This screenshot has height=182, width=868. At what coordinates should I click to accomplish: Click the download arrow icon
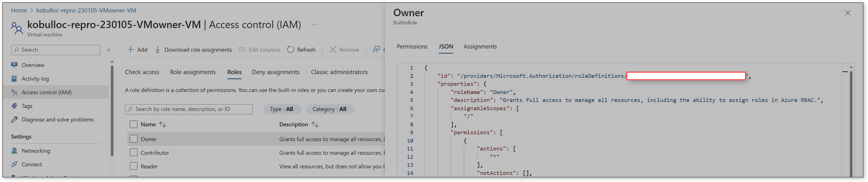[x=157, y=50]
